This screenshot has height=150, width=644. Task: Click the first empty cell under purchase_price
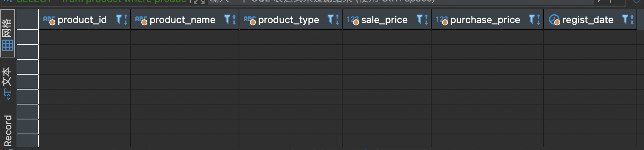[x=487, y=37]
